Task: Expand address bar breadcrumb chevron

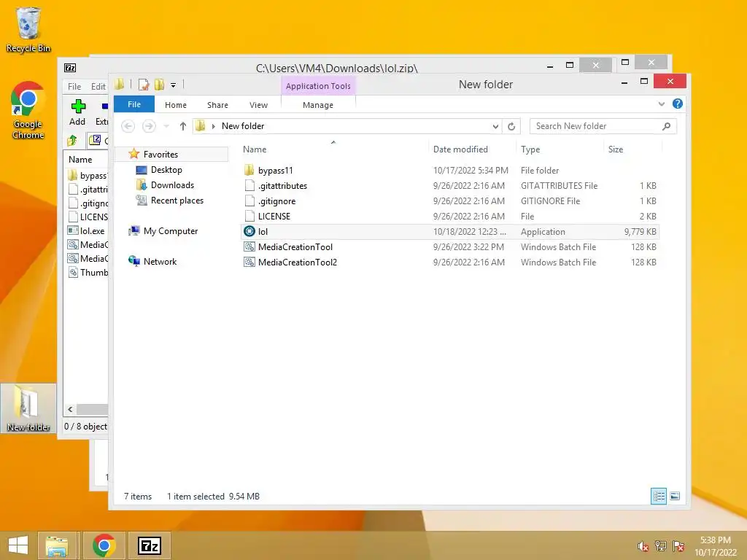Action: pos(214,126)
